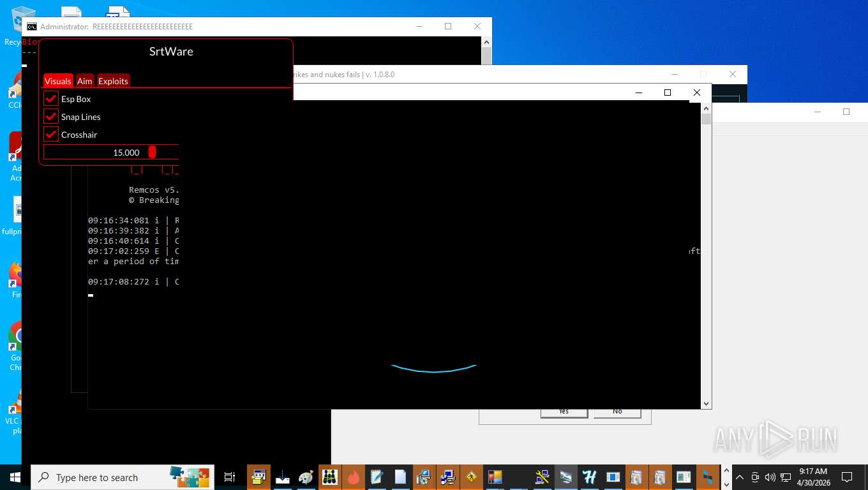Viewport: 868px width, 490px height.
Task: Click the cmd icon in the Administrator title bar
Action: pyautogui.click(x=32, y=27)
